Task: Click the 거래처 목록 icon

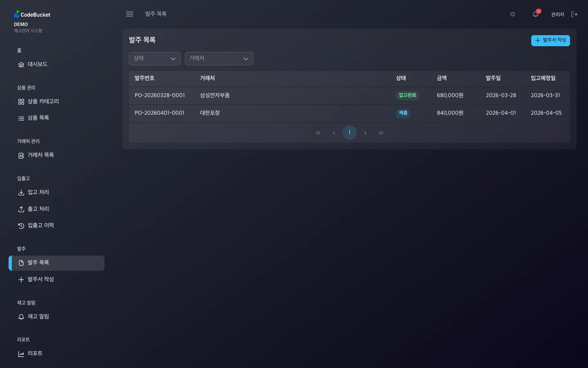Action: pos(21,155)
